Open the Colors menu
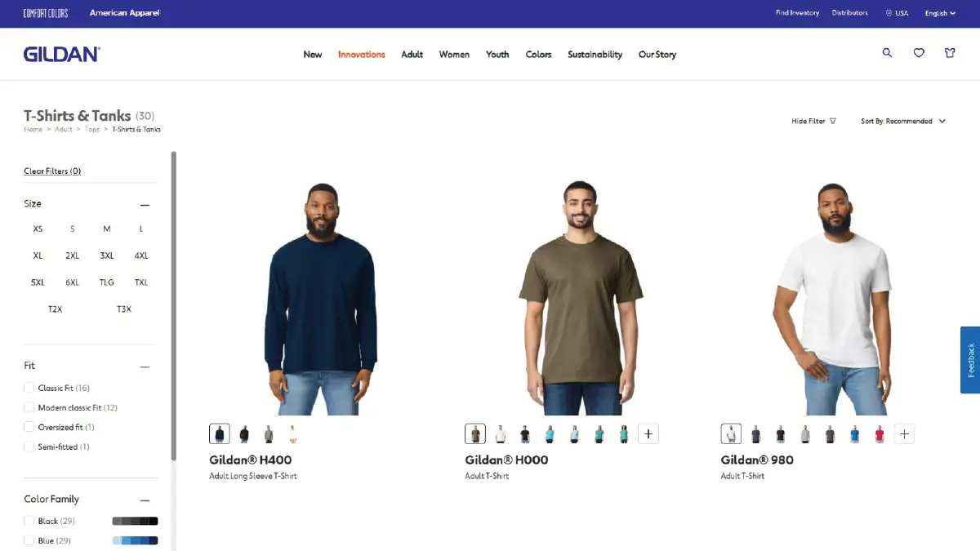 point(538,55)
